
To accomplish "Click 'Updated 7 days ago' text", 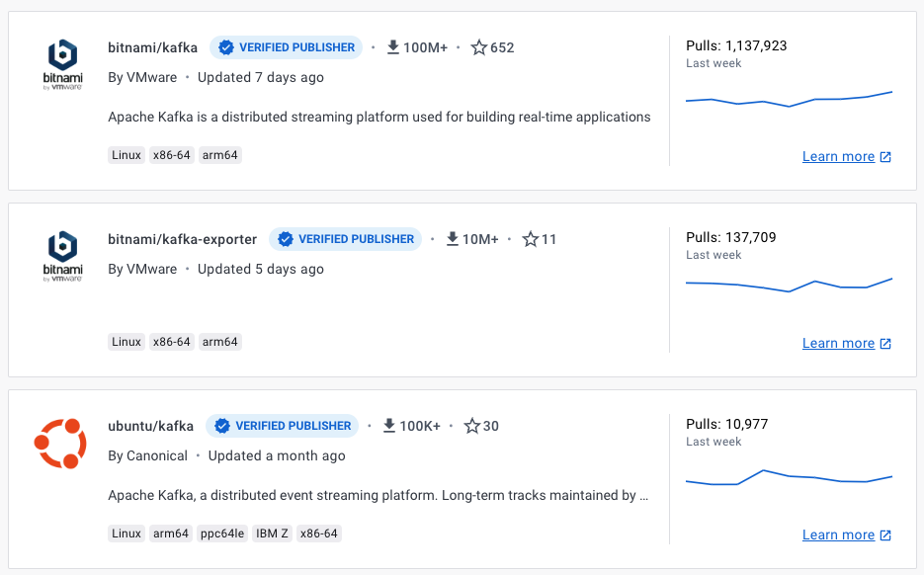I will 261,78.
